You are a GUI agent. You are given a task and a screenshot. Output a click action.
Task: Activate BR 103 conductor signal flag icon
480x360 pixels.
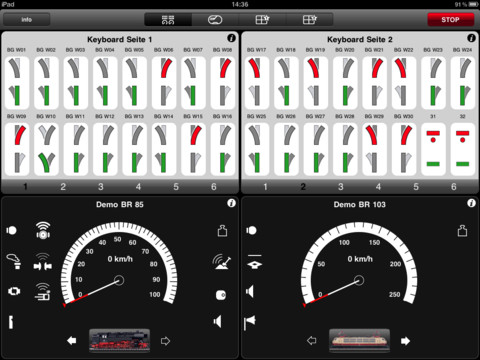[250, 323]
